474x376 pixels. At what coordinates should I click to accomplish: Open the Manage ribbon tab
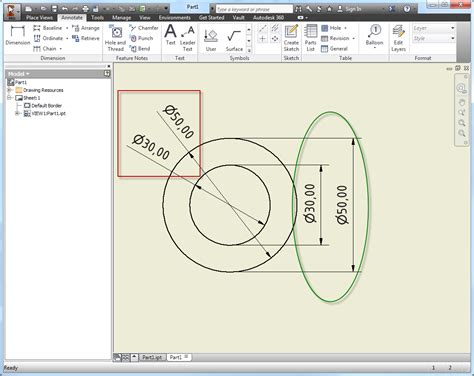(x=121, y=18)
